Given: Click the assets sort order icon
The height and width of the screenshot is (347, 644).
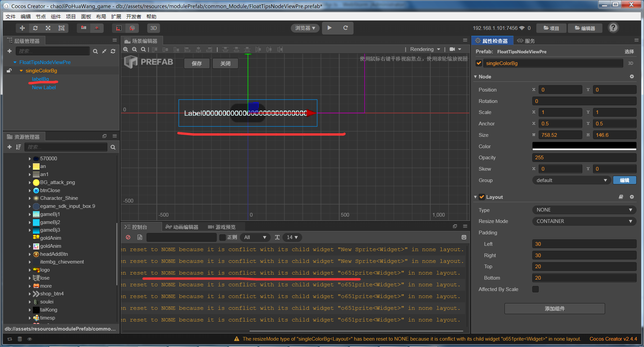Looking at the screenshot, I should 18,147.
